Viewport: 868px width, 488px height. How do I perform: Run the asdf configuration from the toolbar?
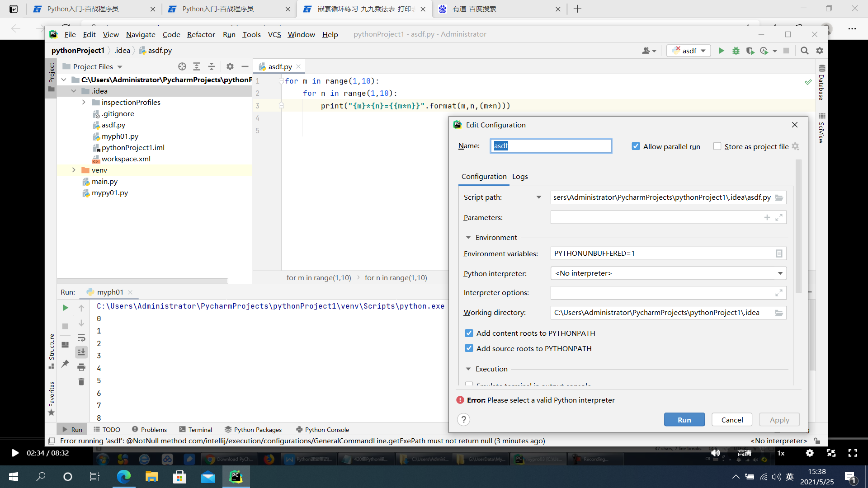[x=721, y=51]
